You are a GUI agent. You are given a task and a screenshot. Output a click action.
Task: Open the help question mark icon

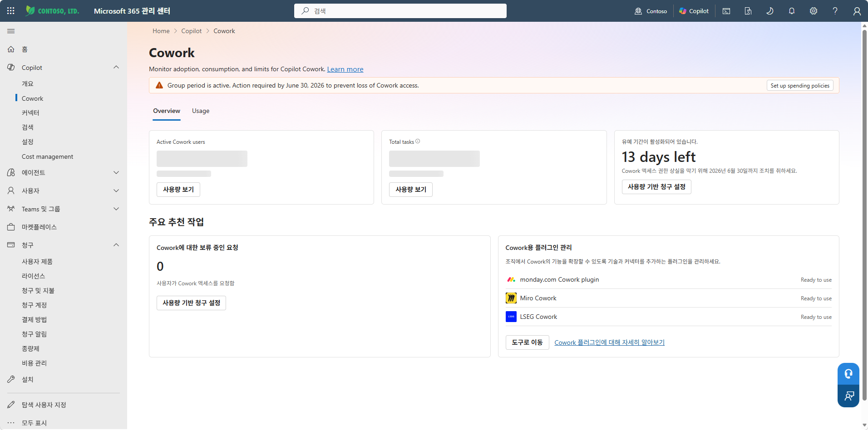point(835,11)
